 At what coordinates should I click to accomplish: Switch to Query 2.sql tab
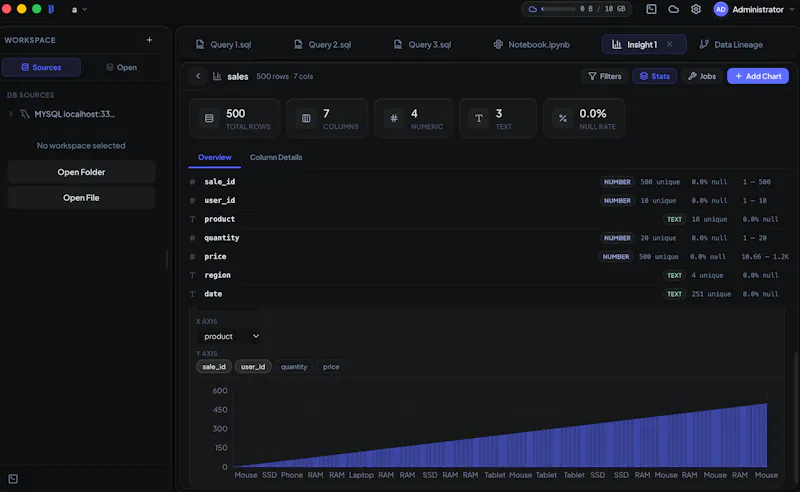tap(322, 44)
